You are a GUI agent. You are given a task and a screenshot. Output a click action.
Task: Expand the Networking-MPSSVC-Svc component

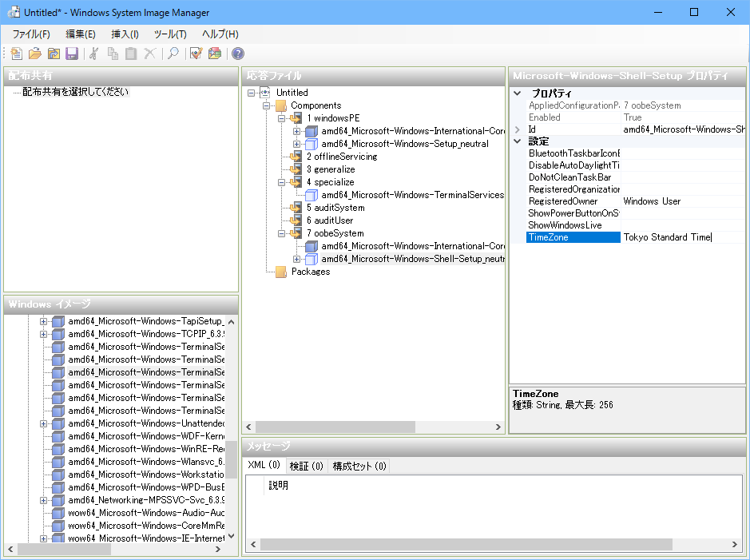[x=43, y=500]
